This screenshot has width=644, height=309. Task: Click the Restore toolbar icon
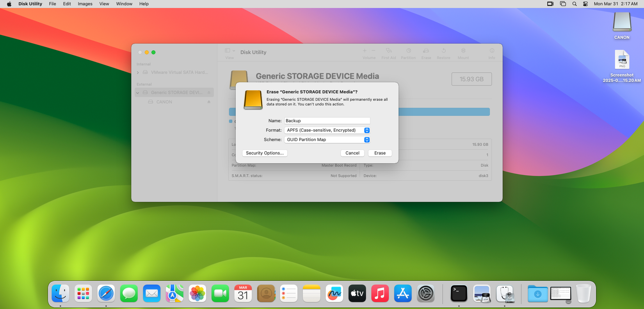point(443,51)
